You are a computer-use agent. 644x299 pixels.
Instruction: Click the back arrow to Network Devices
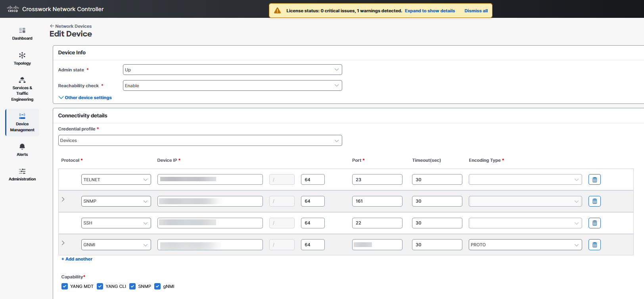coord(52,26)
